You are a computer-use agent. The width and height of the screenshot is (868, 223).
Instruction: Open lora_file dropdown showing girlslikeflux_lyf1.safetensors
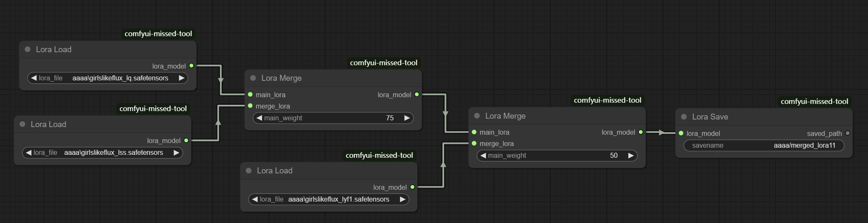[329, 199]
